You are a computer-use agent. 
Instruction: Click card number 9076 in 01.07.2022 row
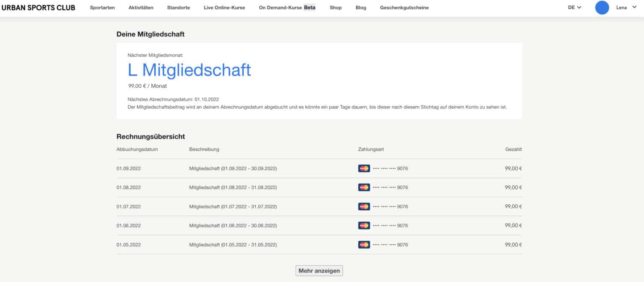pyautogui.click(x=390, y=206)
